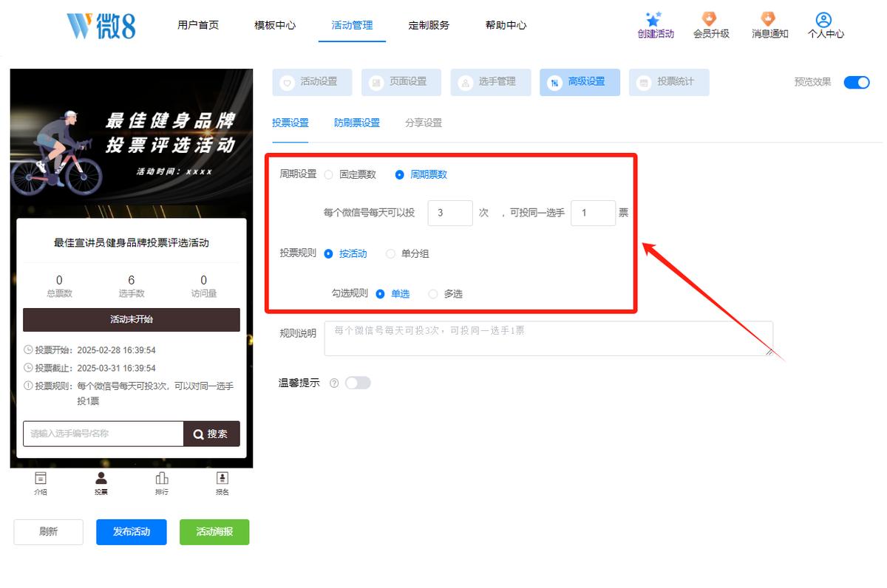
Task: Switch to 页面设置 tab
Action: tap(401, 82)
